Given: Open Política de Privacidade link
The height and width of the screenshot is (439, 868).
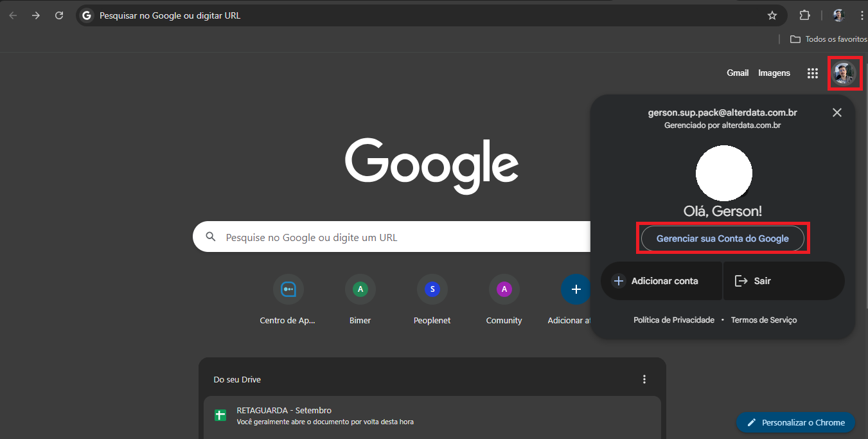Looking at the screenshot, I should (x=674, y=320).
